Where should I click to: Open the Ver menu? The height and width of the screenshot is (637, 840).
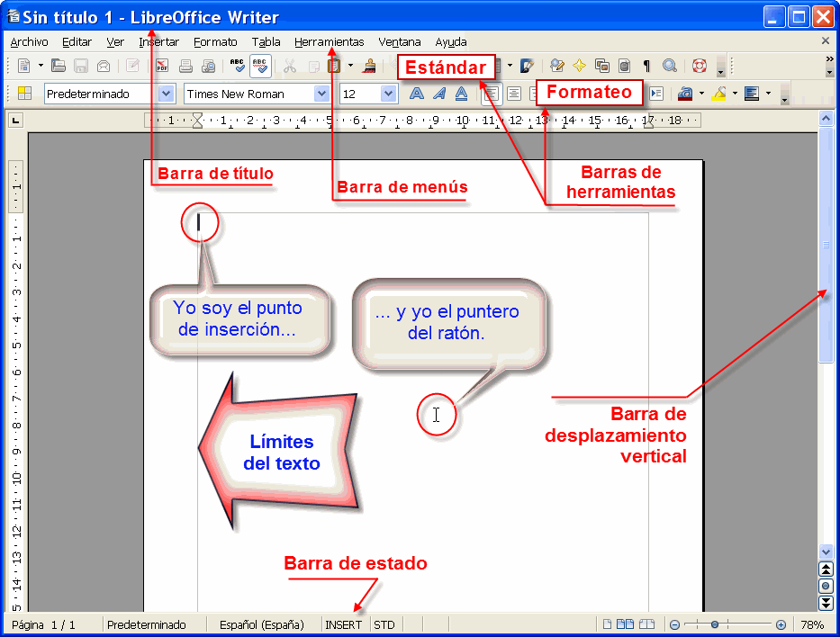click(114, 41)
